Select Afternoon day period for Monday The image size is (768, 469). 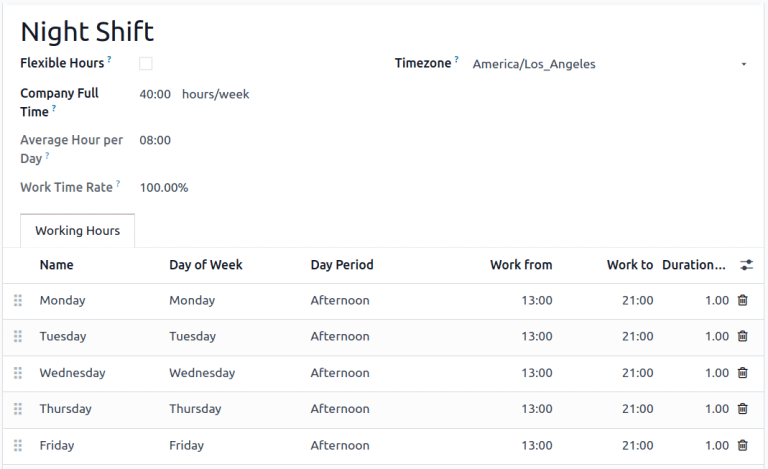point(340,300)
